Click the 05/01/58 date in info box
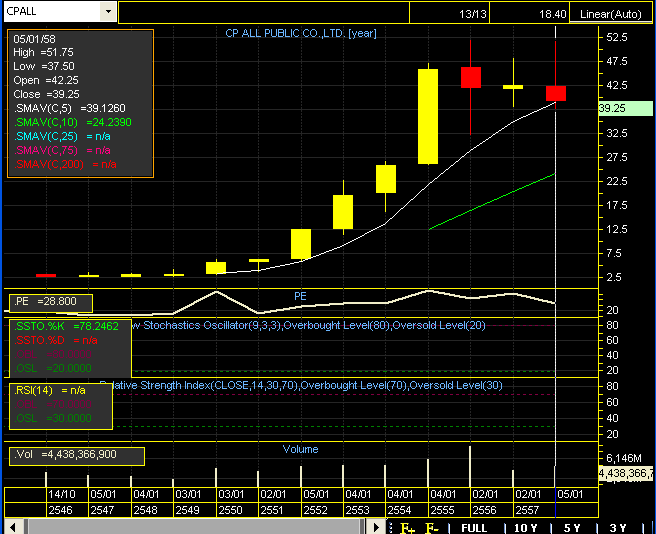Viewport: 656px width, 534px height. click(x=34, y=39)
